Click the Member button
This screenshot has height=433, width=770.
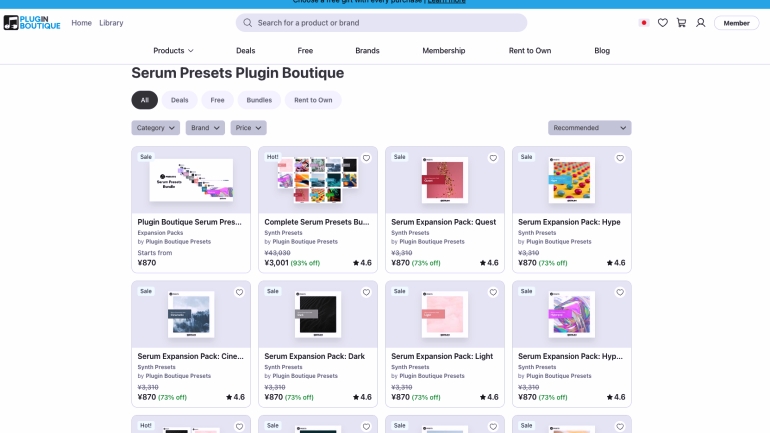point(736,23)
